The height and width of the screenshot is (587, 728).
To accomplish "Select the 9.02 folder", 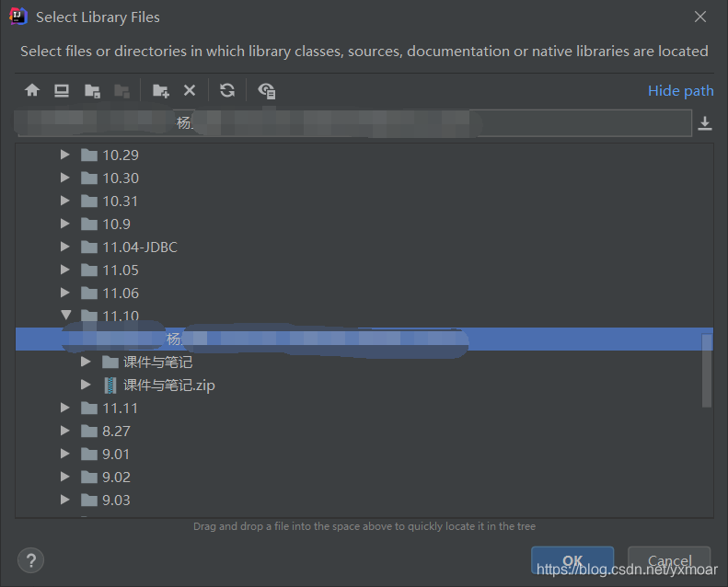I will (x=106, y=477).
